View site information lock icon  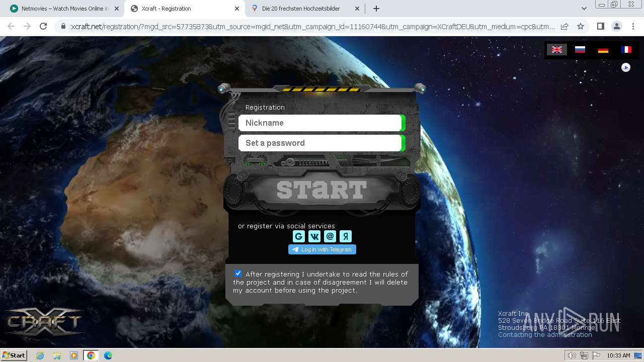63,26
